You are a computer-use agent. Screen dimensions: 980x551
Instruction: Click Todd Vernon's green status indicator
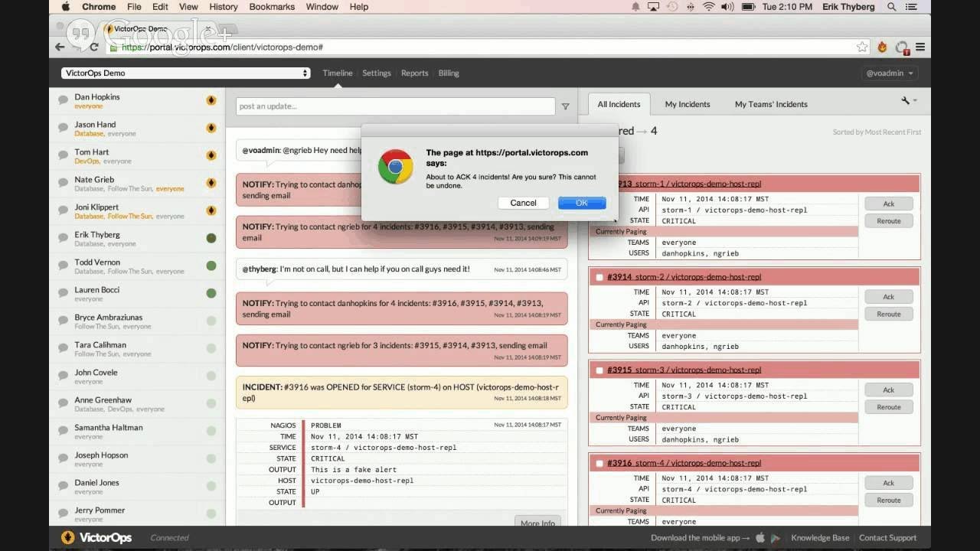[x=211, y=266]
